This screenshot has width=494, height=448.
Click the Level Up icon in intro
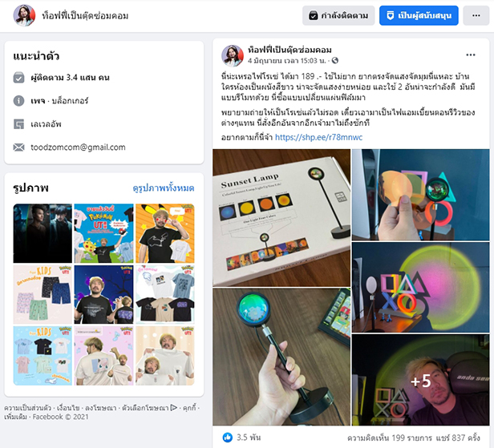tap(19, 124)
